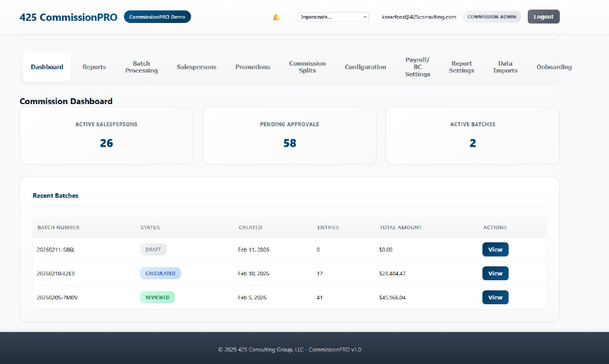Click the Commission Admin badge
609x364 pixels.
491,17
